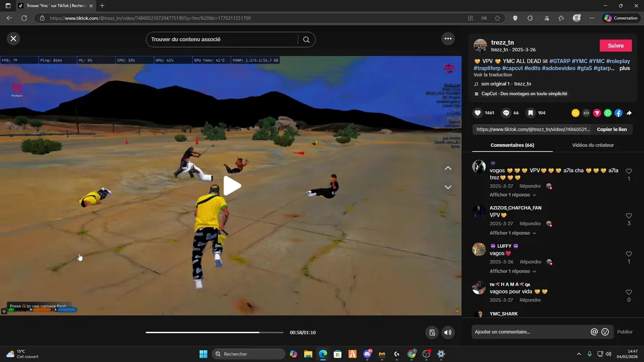The height and width of the screenshot is (362, 644).
Task: Insert a mention with @ icon
Action: tap(594, 332)
